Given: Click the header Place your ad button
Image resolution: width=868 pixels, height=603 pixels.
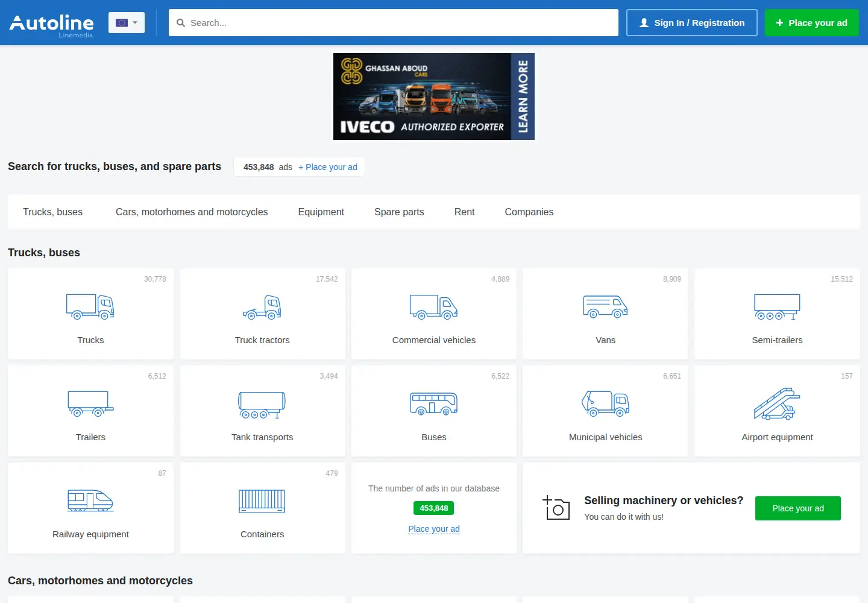Looking at the screenshot, I should (x=812, y=22).
